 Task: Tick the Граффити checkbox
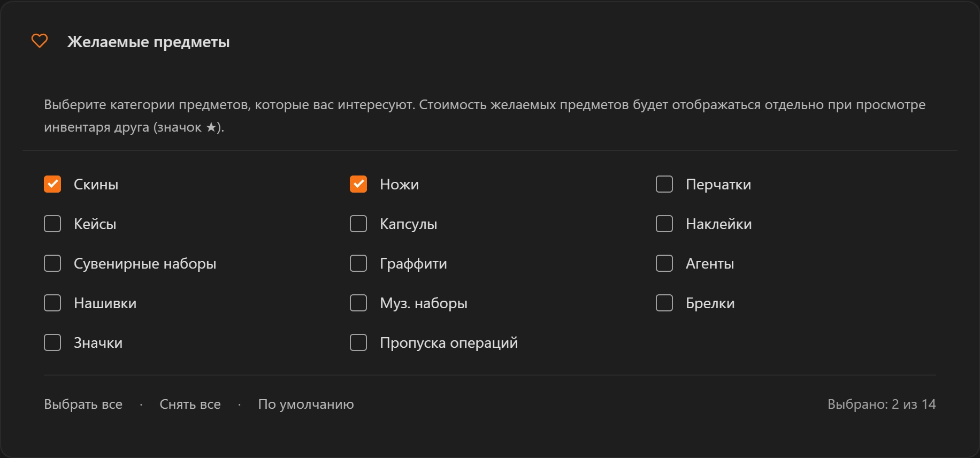click(x=358, y=263)
